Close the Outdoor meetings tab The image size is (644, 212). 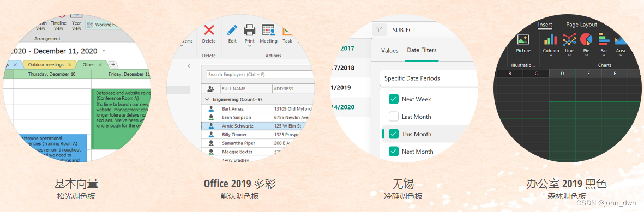point(69,65)
